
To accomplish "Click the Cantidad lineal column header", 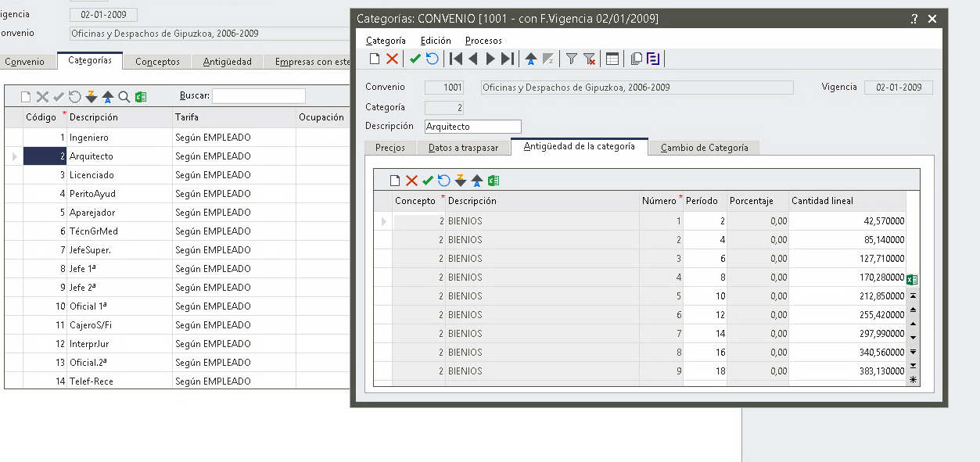I will [x=848, y=201].
